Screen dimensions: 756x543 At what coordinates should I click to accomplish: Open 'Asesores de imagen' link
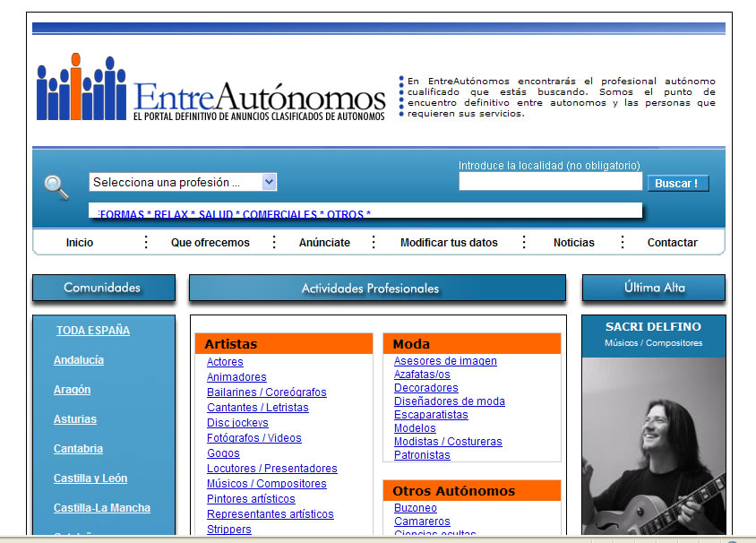445,361
